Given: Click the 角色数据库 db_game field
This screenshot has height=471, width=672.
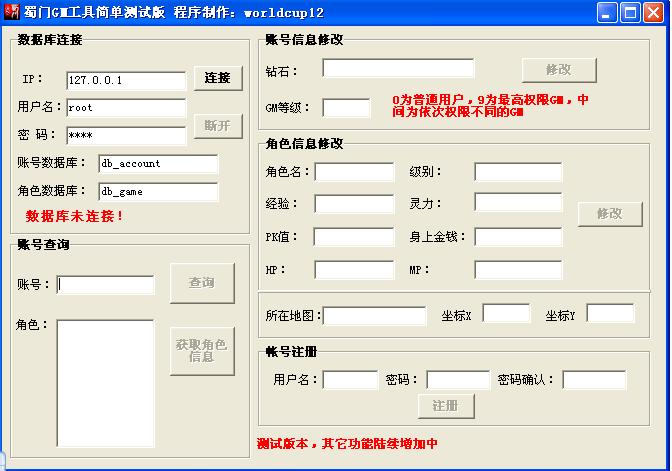Looking at the screenshot, I should coord(158,192).
